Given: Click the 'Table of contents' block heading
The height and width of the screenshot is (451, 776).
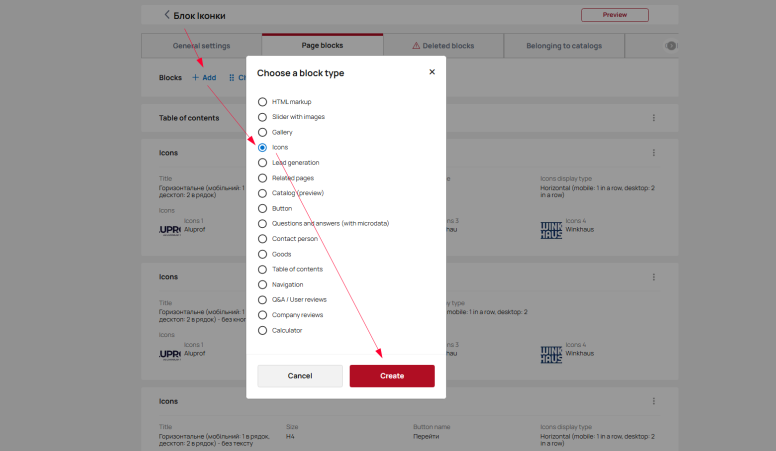Looking at the screenshot, I should tap(189, 118).
